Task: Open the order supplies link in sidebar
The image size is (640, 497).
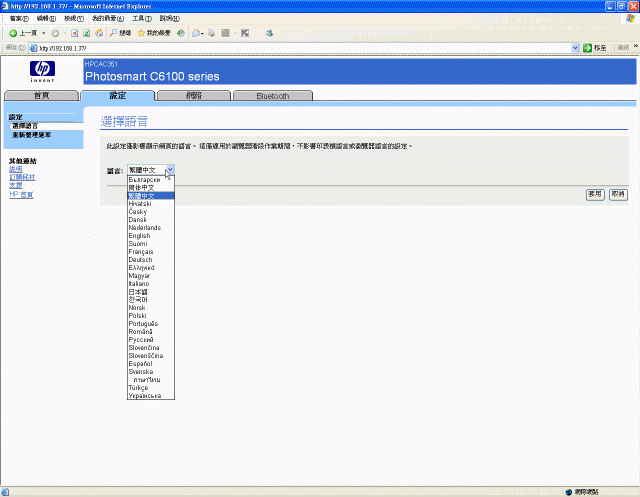Action: coord(22,177)
